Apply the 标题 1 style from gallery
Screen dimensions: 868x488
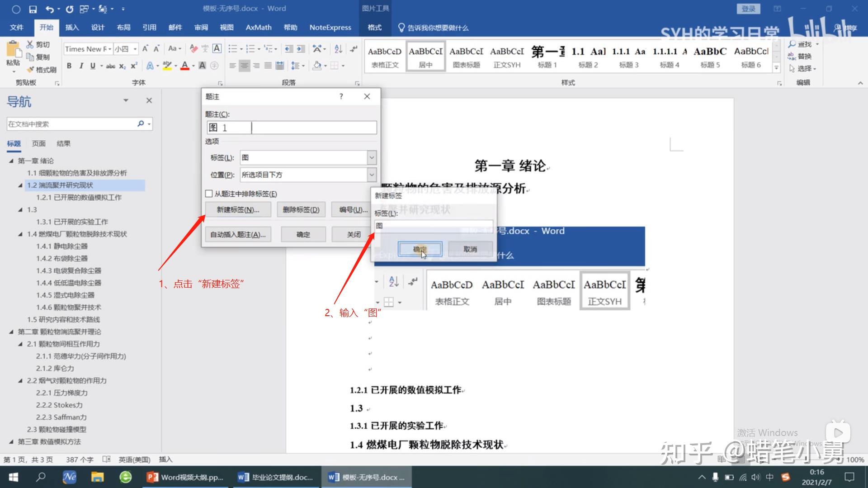[547, 57]
